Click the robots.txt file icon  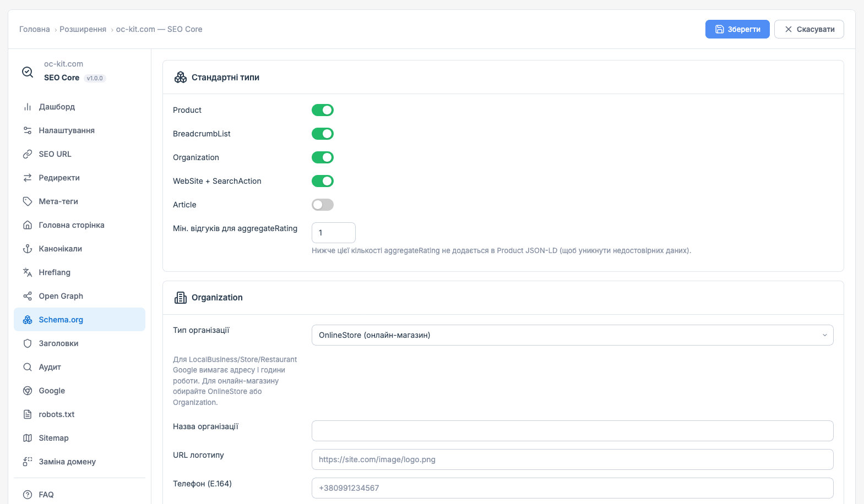point(28,414)
